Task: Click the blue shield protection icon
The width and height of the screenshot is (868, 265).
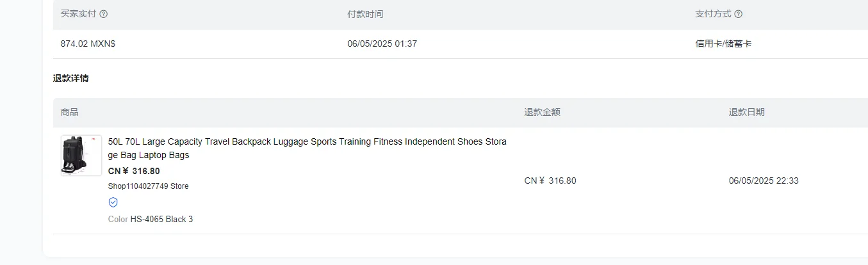Action: coord(113,202)
